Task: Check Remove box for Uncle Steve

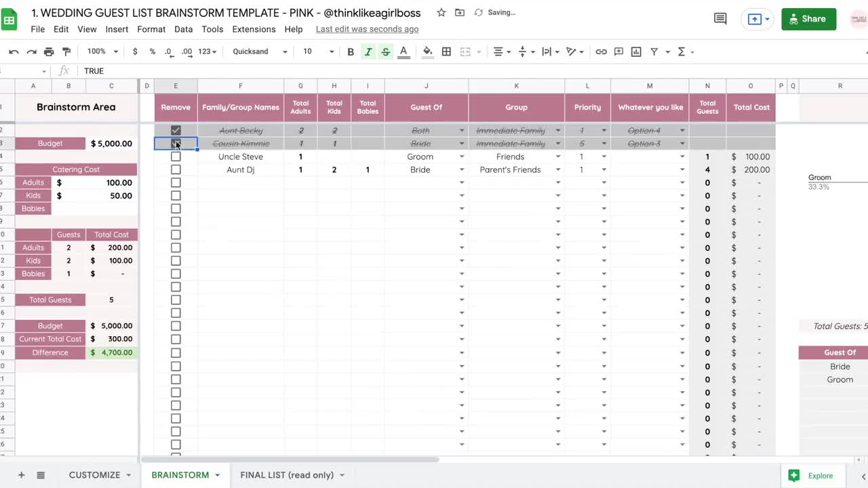Action: point(176,157)
